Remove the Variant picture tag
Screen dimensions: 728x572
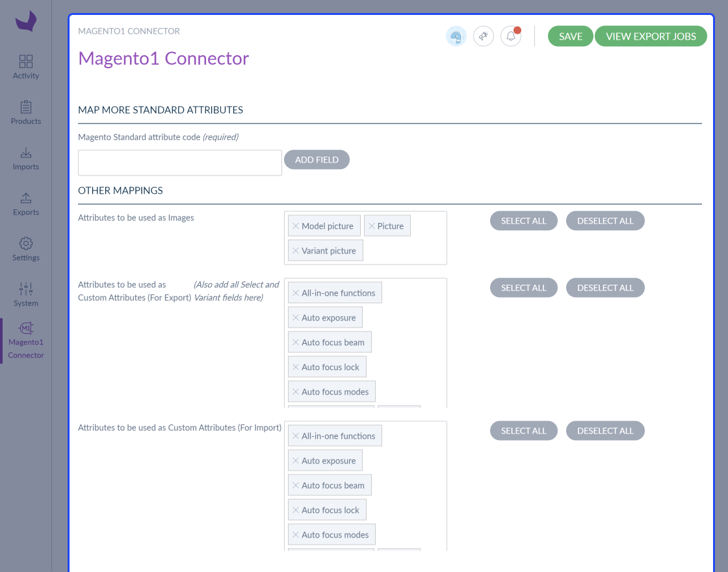[295, 251]
